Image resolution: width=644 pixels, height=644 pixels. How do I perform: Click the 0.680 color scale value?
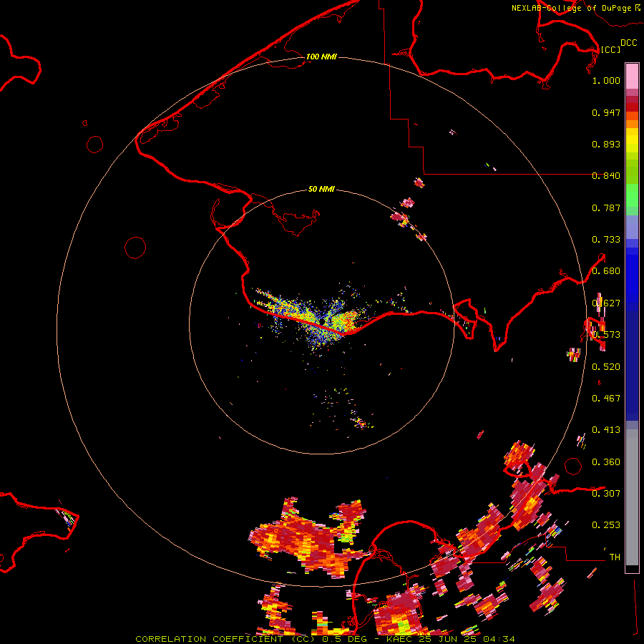(x=606, y=271)
